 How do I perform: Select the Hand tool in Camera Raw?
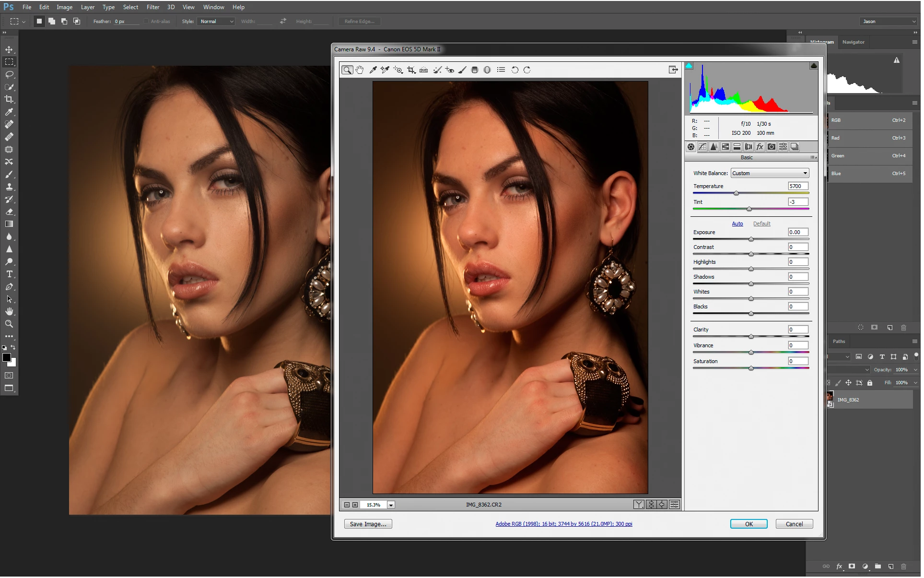click(x=360, y=70)
